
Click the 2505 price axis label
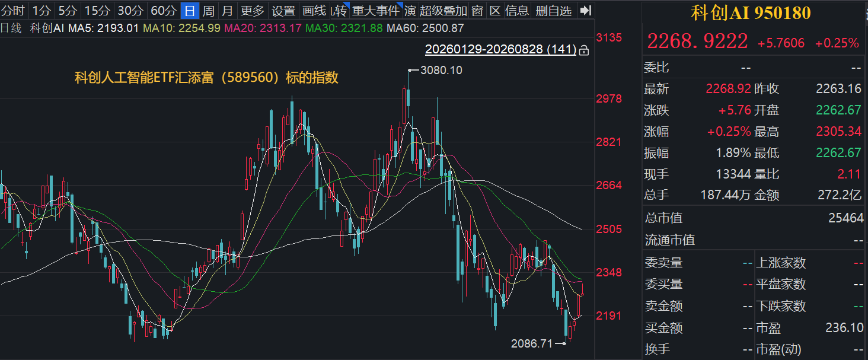pos(609,229)
